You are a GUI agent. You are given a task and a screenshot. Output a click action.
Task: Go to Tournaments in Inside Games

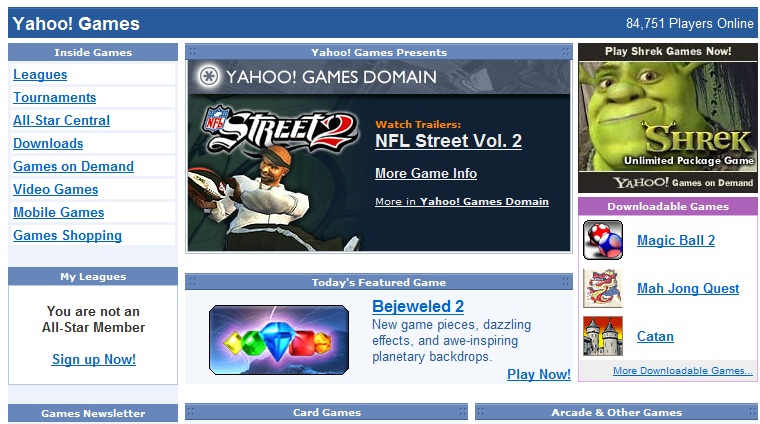point(55,98)
